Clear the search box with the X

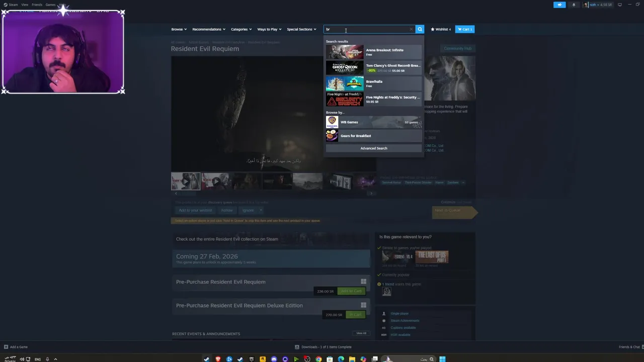(x=411, y=29)
